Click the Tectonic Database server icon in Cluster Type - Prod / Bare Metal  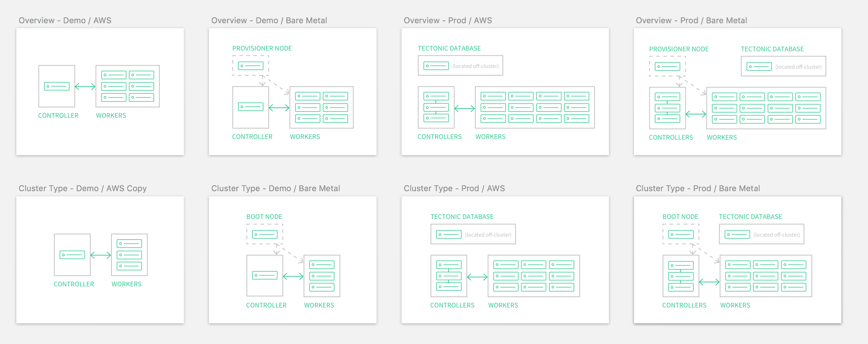[x=737, y=234]
